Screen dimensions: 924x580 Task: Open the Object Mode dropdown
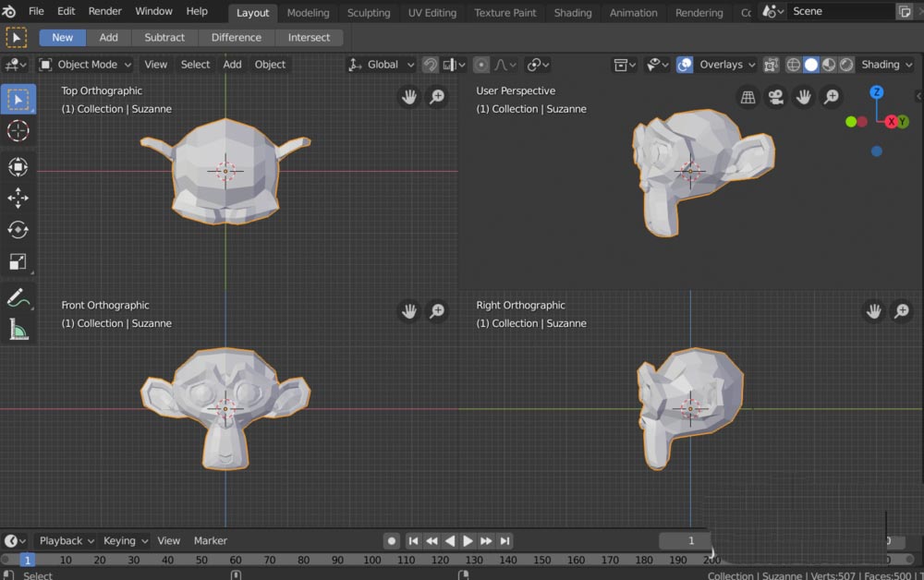[x=85, y=64]
